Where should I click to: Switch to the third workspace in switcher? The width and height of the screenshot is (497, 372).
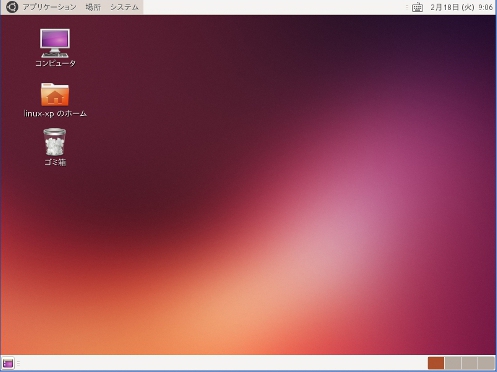pos(469,363)
